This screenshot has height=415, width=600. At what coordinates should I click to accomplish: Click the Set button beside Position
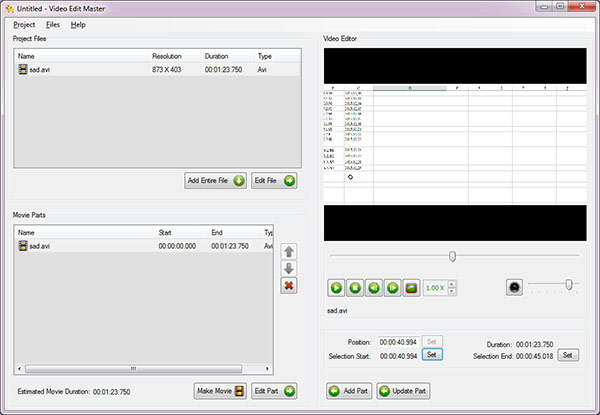pyautogui.click(x=432, y=341)
